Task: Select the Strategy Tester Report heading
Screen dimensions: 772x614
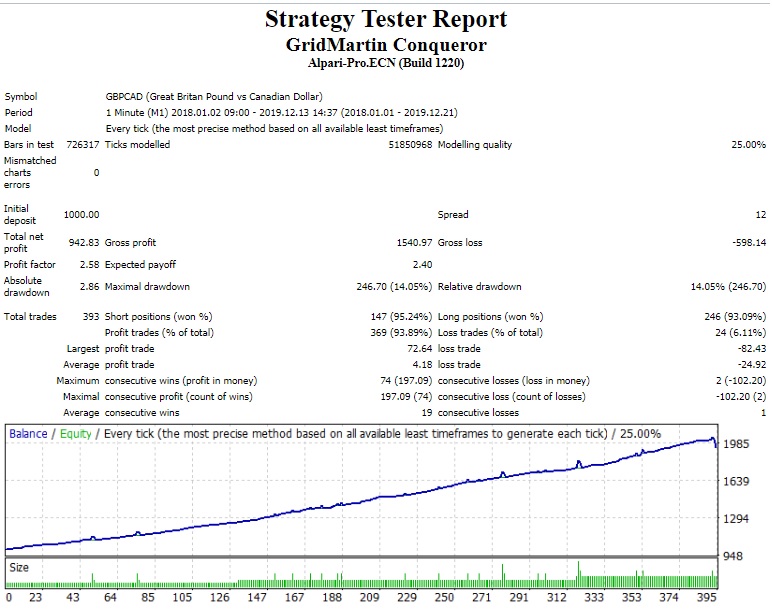Action: coord(386,20)
